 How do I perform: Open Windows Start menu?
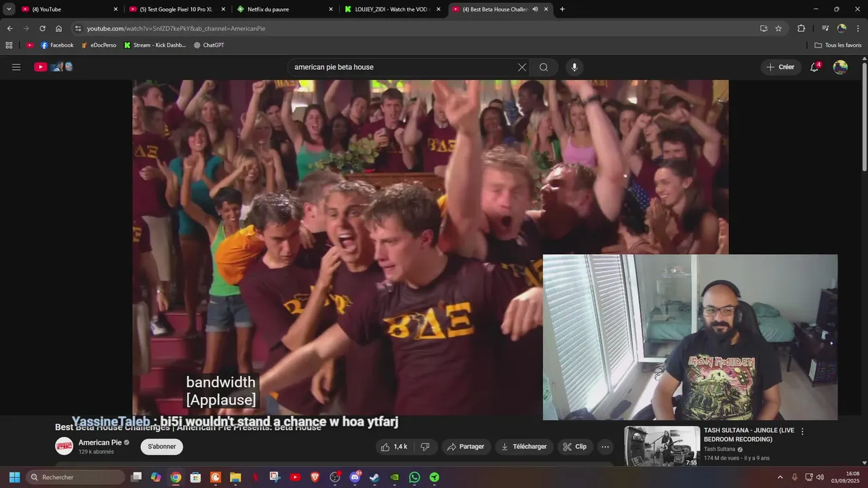[14, 477]
